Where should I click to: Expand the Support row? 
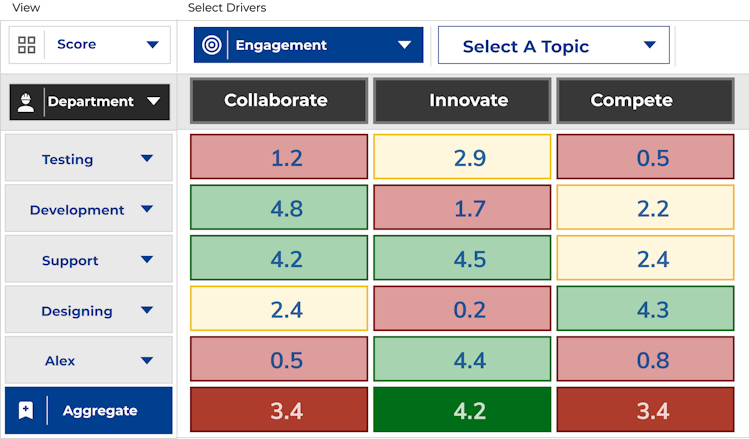pos(147,260)
